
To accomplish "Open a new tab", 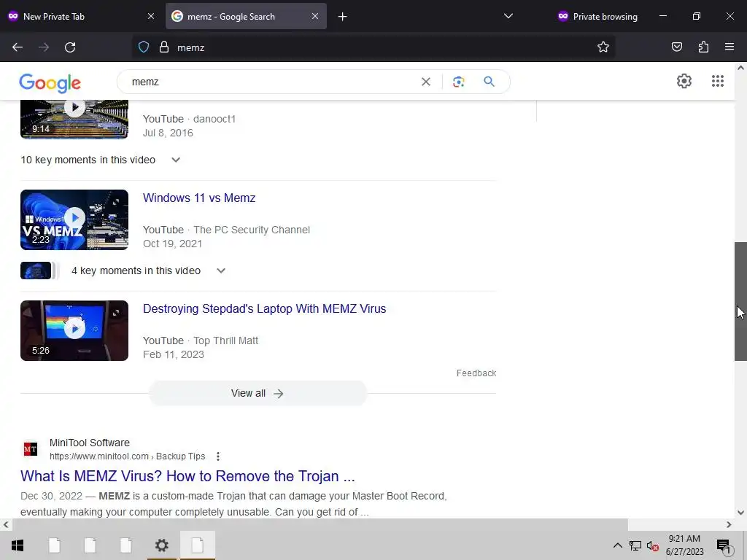I will tap(343, 17).
